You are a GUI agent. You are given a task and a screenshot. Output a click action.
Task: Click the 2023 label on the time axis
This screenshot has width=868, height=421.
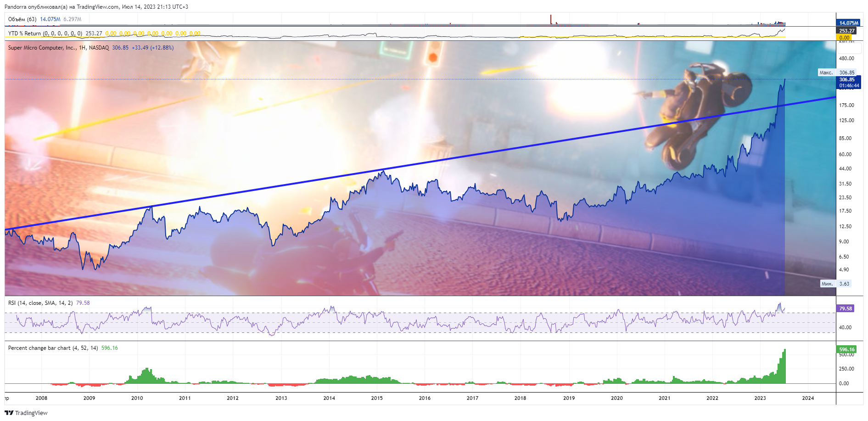760,398
